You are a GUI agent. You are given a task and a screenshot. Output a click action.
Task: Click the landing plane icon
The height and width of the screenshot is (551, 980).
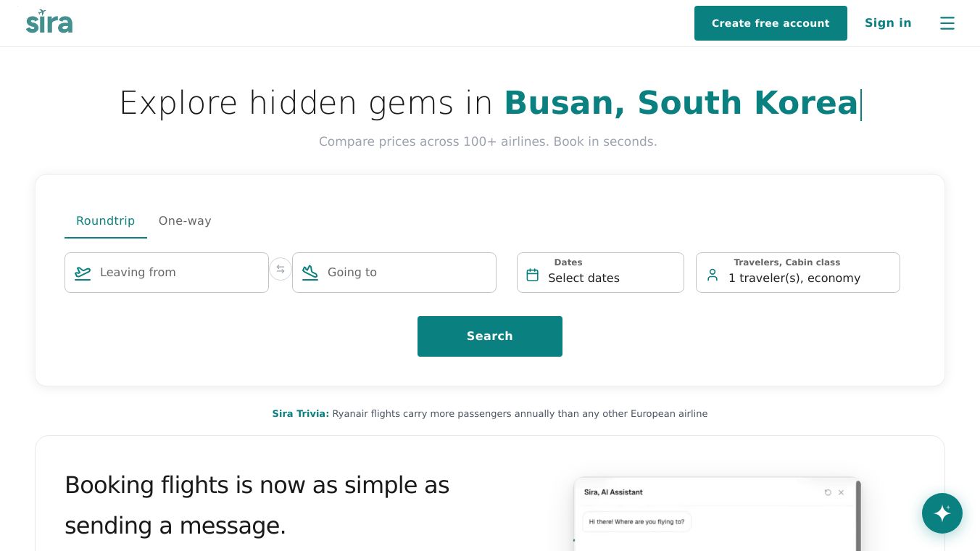point(310,273)
